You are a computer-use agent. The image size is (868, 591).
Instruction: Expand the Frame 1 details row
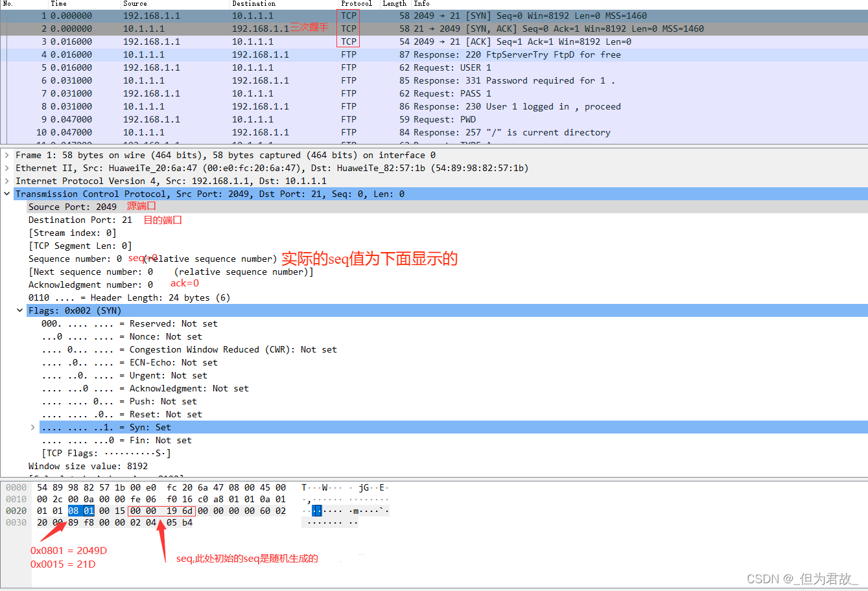point(7,156)
